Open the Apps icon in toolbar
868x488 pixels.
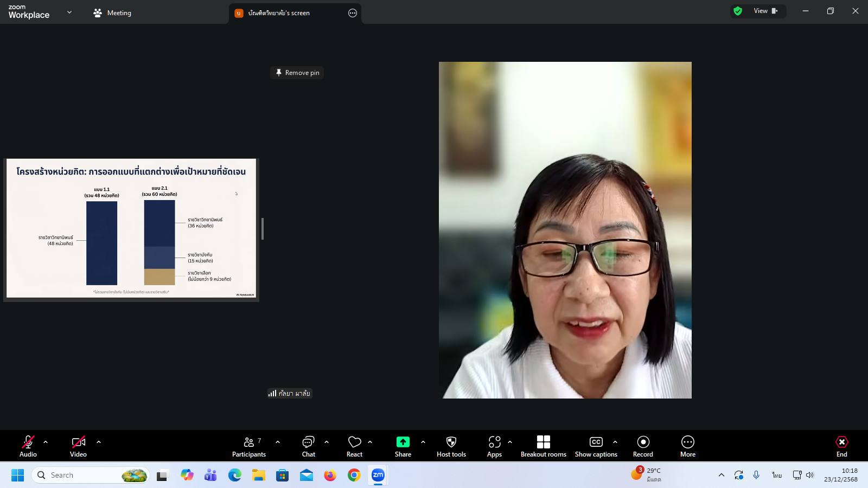point(494,446)
